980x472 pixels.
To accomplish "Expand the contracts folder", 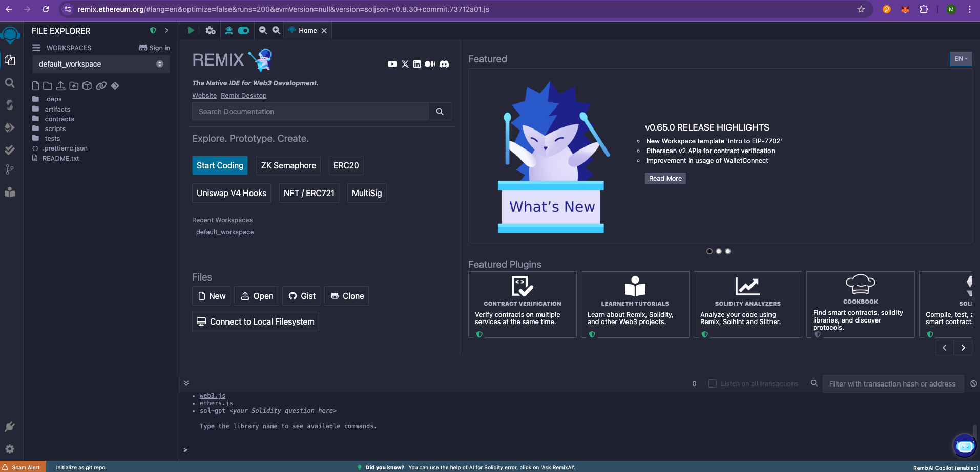I will [59, 119].
